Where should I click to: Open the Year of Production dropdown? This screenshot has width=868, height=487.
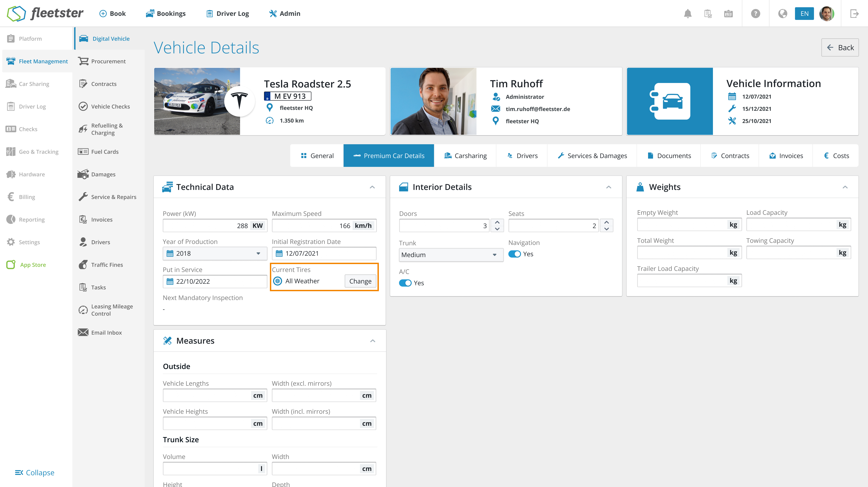coord(215,253)
